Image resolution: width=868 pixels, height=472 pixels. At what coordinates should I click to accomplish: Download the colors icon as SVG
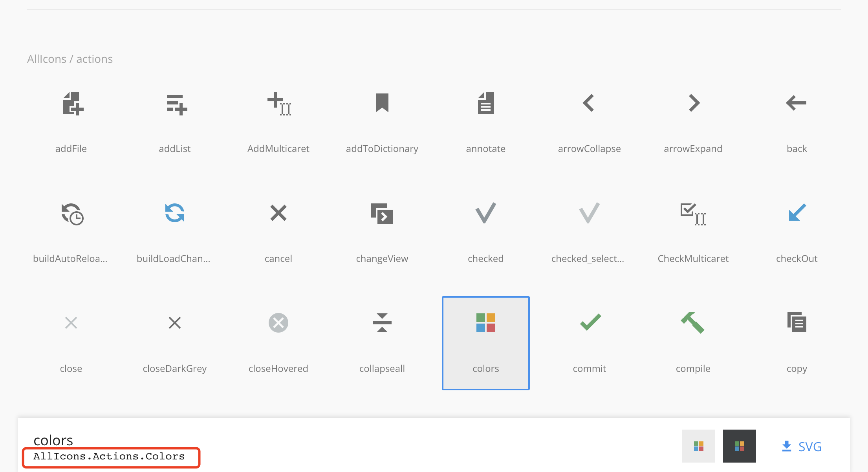802,446
